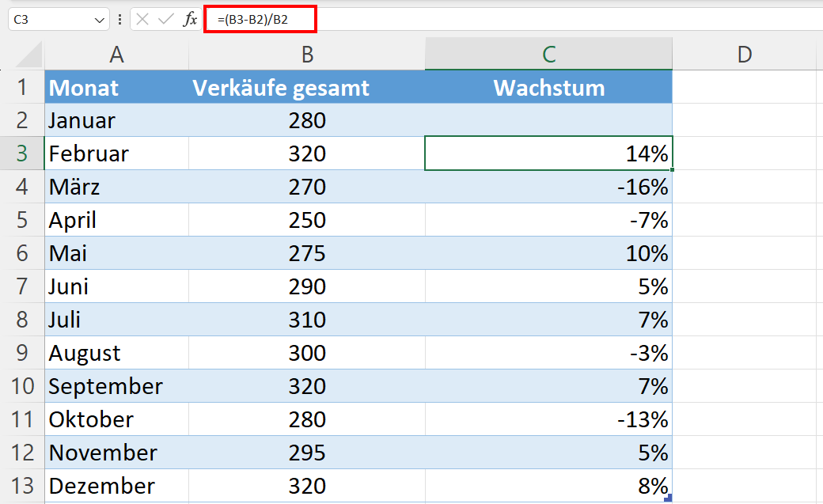Click the Januar sales value 280

[307, 120]
